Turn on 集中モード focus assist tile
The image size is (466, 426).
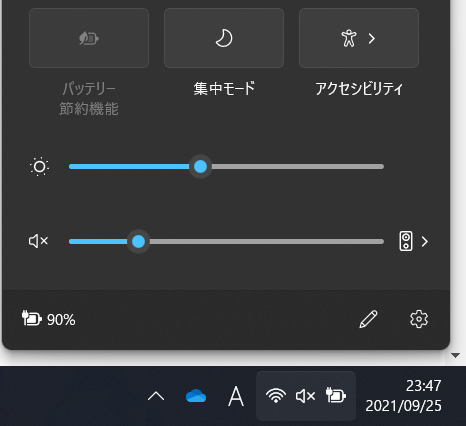click(x=224, y=38)
